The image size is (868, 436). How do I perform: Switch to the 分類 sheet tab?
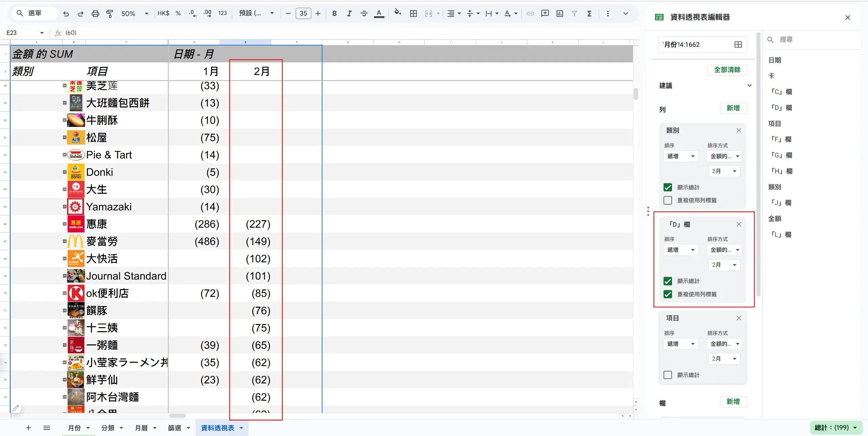coord(108,428)
